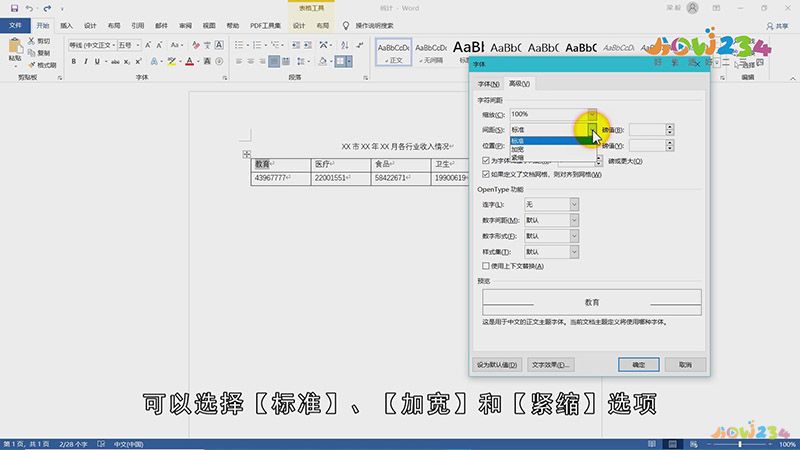Click the search lightbulb icon
Viewport: 800px width, 450px height.
(x=346, y=26)
